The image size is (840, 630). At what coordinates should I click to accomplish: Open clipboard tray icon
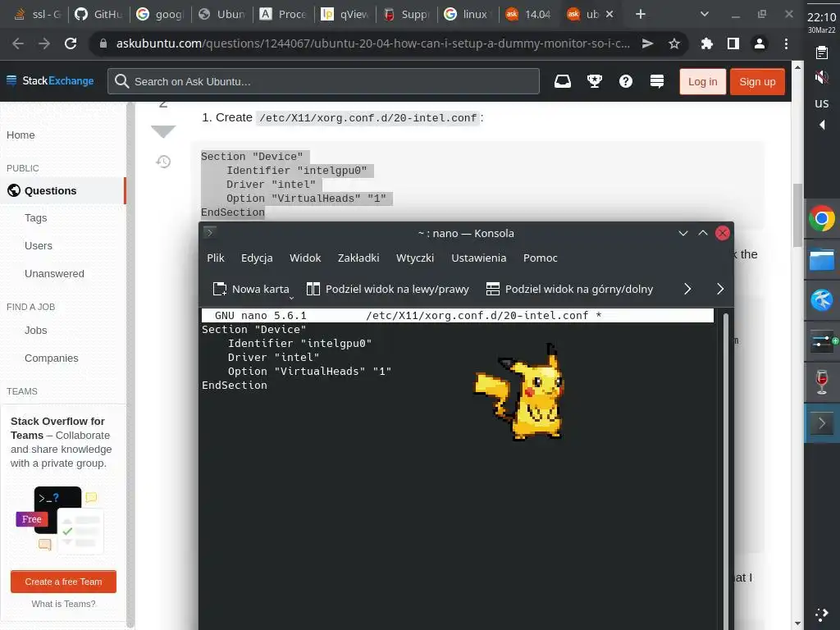tap(822, 52)
